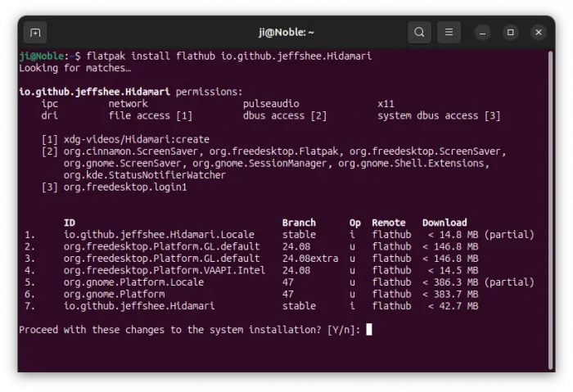Click the pulseaudio permission text

[x=271, y=104]
